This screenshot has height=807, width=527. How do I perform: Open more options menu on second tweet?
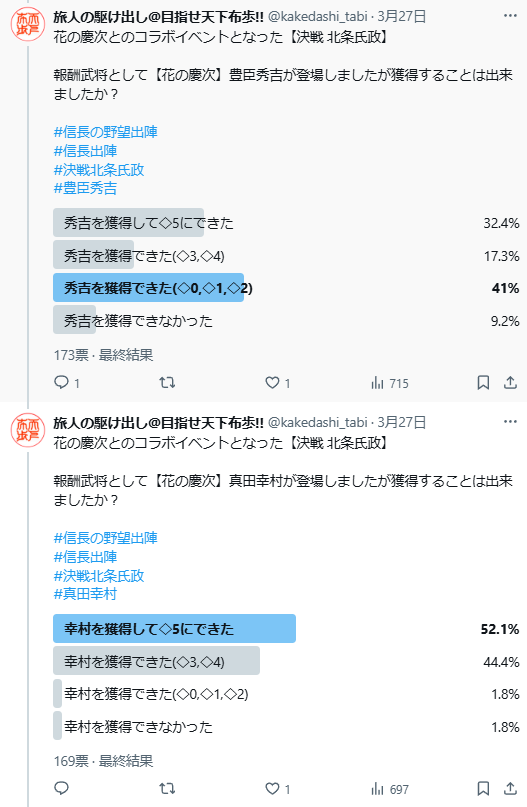click(x=510, y=422)
